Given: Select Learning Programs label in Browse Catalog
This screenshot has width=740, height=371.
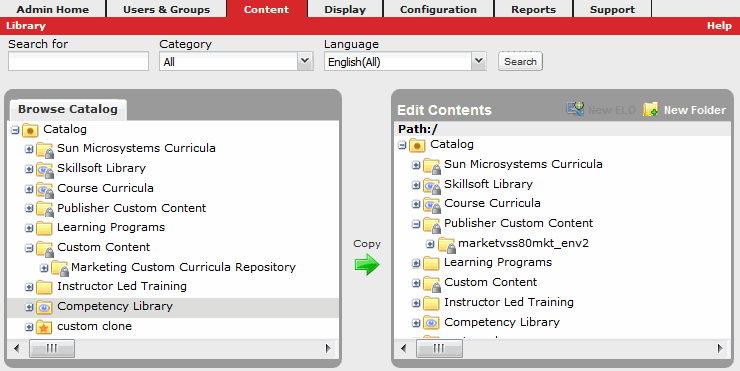Looking at the screenshot, I should [111, 228].
